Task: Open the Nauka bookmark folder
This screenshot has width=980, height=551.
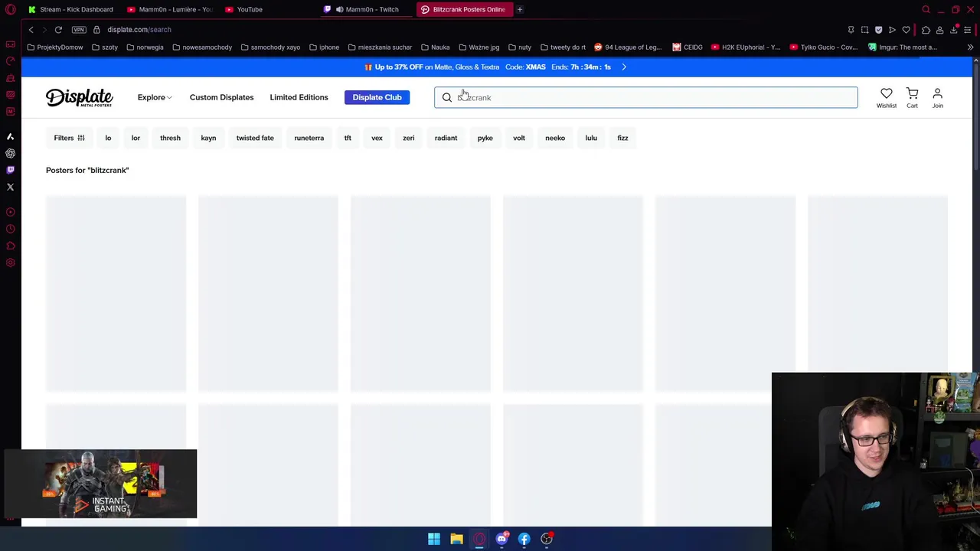Action: (435, 47)
